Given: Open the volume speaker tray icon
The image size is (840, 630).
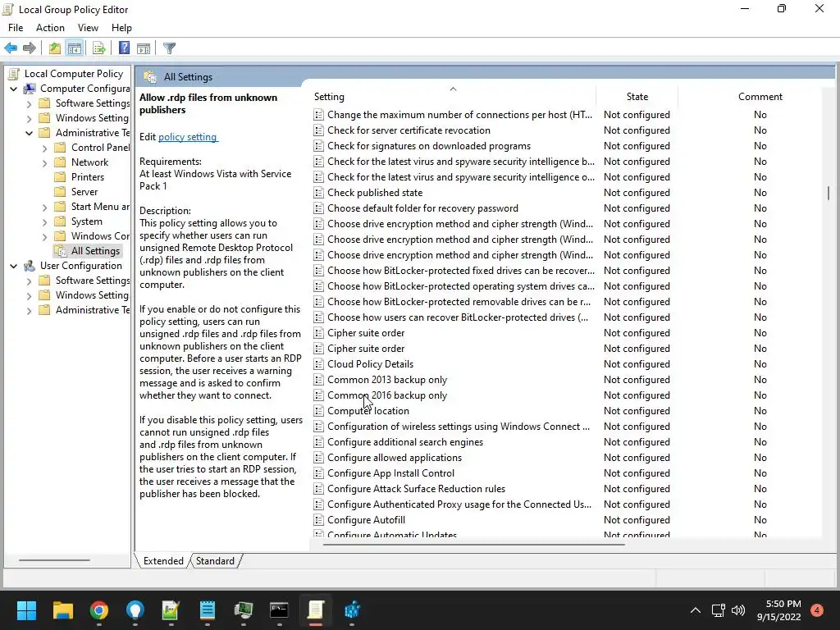Looking at the screenshot, I should [x=738, y=610].
